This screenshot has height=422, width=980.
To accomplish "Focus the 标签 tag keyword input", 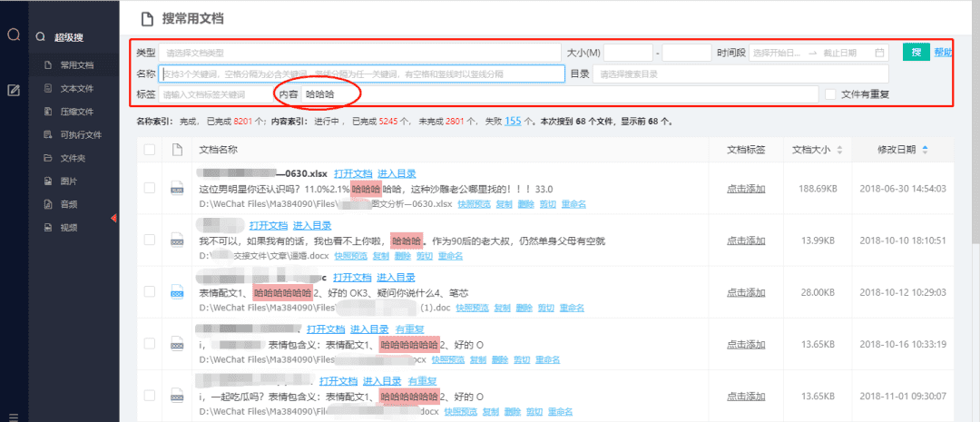I will (214, 95).
